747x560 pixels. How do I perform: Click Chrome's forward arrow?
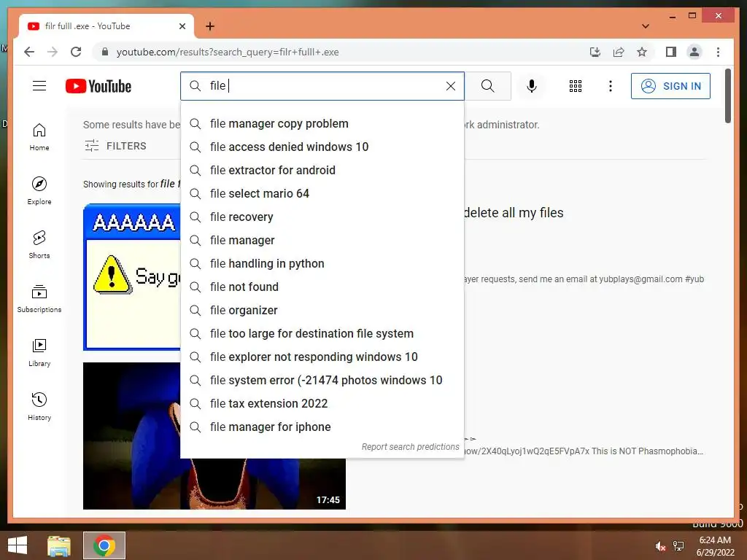coord(53,52)
